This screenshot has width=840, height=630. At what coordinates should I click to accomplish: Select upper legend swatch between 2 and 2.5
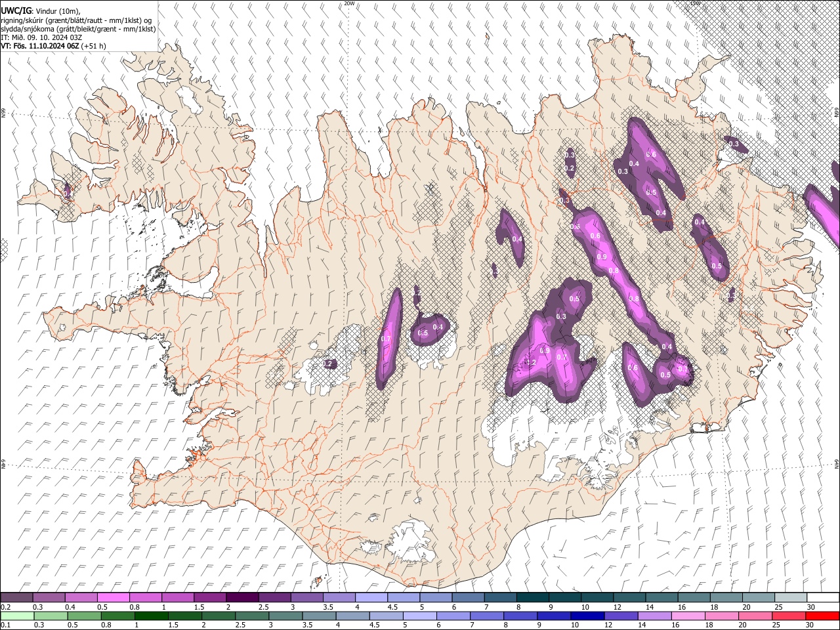(x=242, y=597)
